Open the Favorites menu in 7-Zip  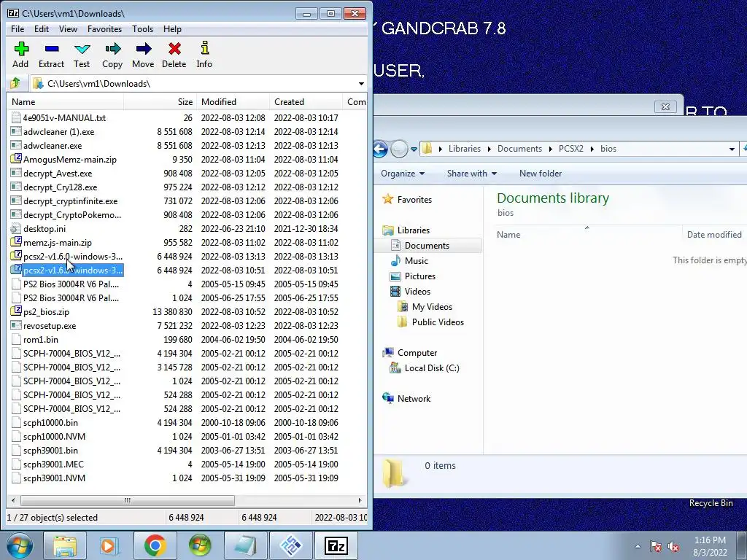[x=104, y=29]
